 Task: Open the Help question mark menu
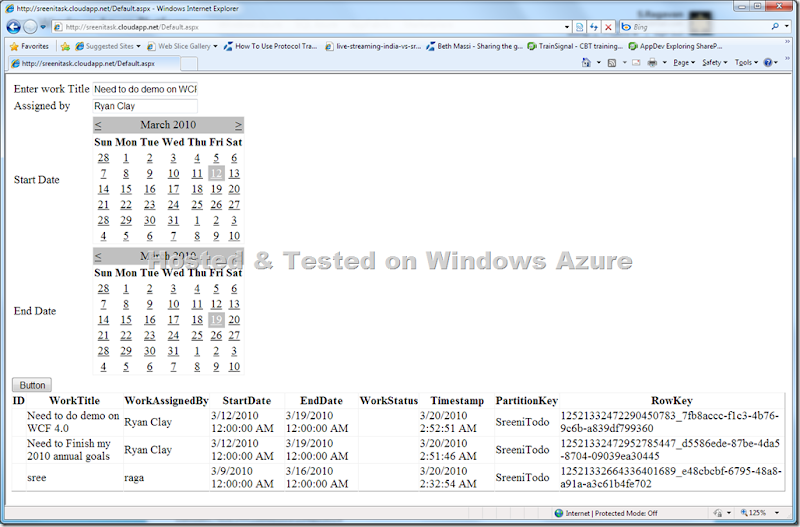pyautogui.click(x=770, y=63)
